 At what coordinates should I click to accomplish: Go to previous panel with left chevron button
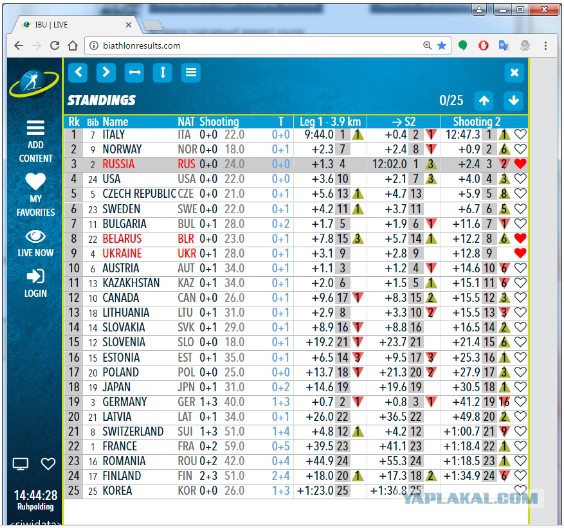point(78,72)
